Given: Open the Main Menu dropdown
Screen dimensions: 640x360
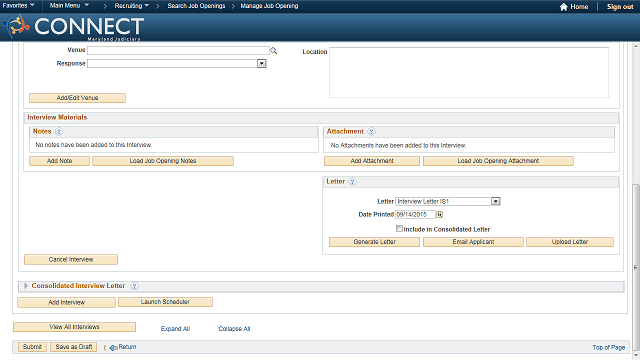Looking at the screenshot, I should point(69,6).
